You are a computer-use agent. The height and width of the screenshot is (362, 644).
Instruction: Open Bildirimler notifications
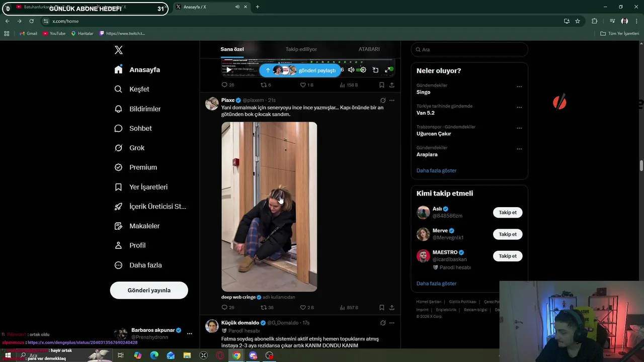coord(138,109)
